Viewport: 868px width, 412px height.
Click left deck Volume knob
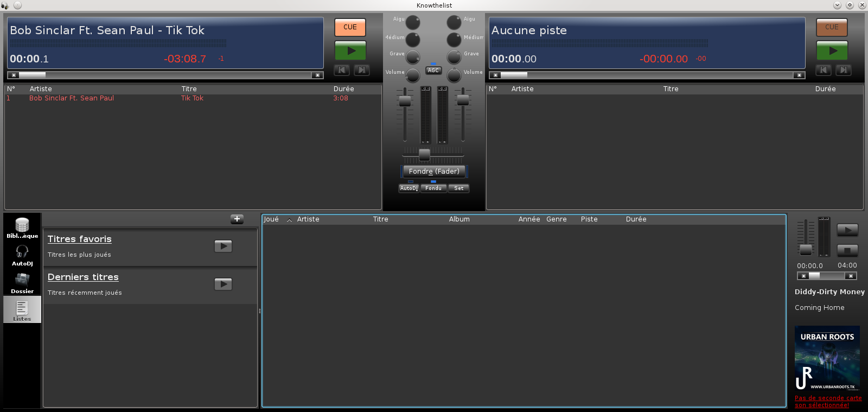pyautogui.click(x=413, y=75)
